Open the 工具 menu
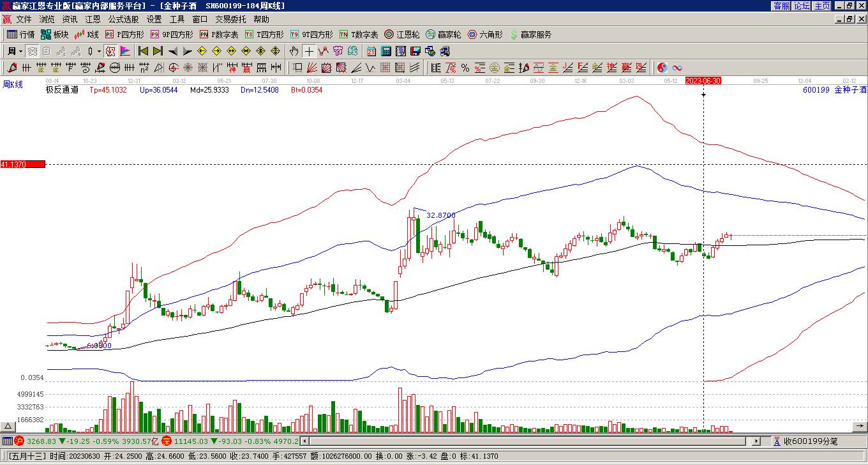Viewport: 868px width, 465px height. click(177, 19)
